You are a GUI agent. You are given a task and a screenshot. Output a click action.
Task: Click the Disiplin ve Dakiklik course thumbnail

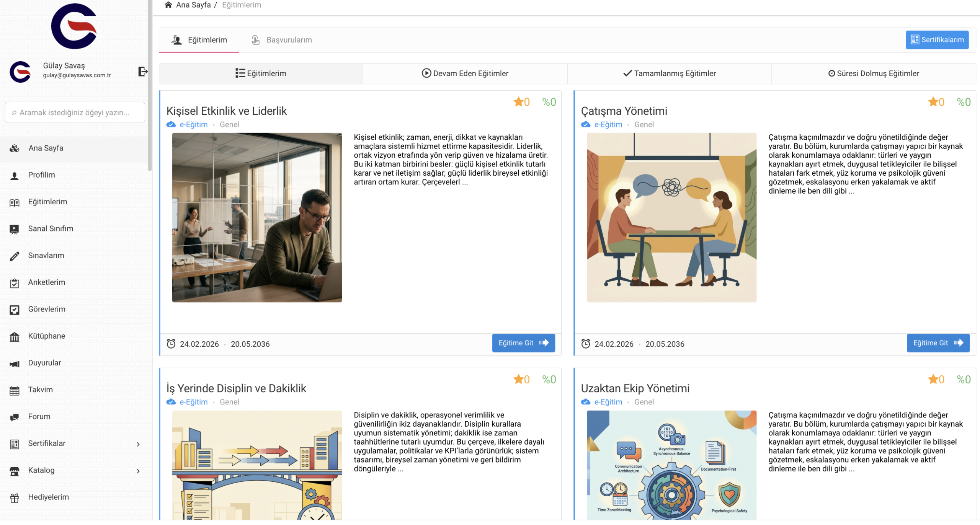pos(257,465)
